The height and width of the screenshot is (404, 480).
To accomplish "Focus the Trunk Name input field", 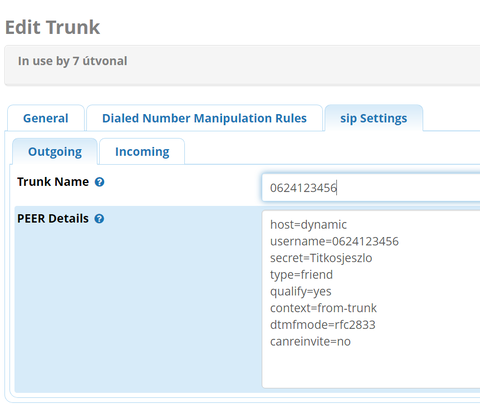I will click(x=371, y=188).
